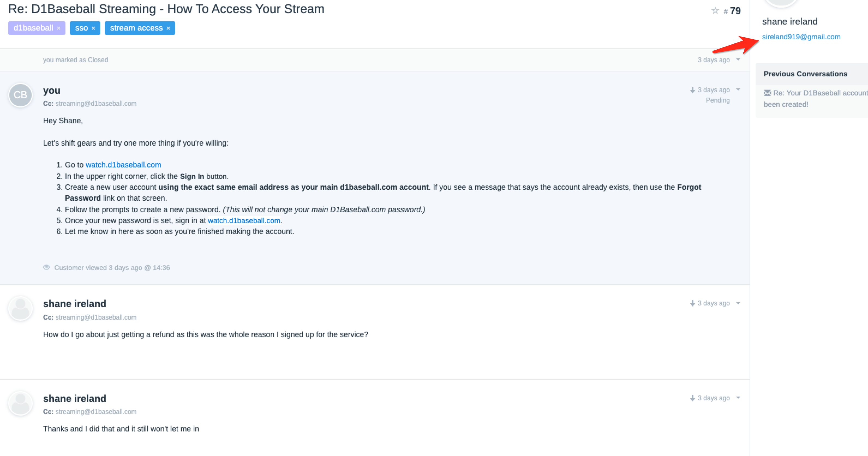The width and height of the screenshot is (868, 456).
Task: Click the sso tag label
Action: 82,28
